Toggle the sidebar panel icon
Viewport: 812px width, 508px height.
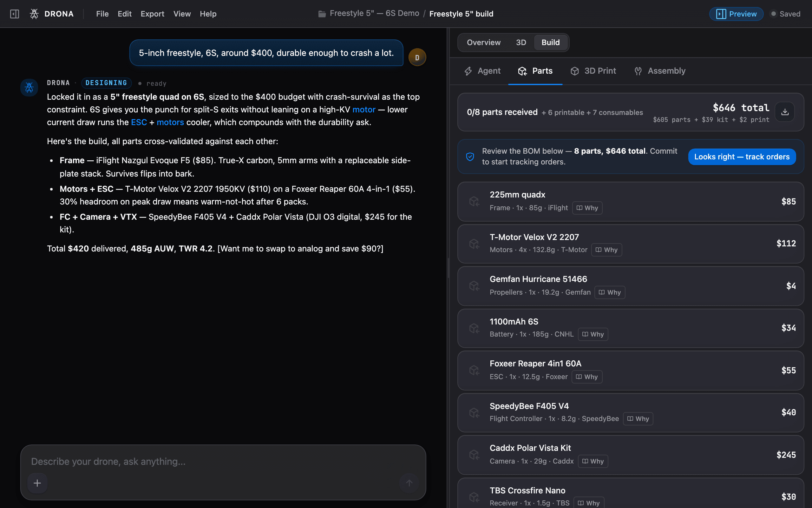(x=14, y=14)
